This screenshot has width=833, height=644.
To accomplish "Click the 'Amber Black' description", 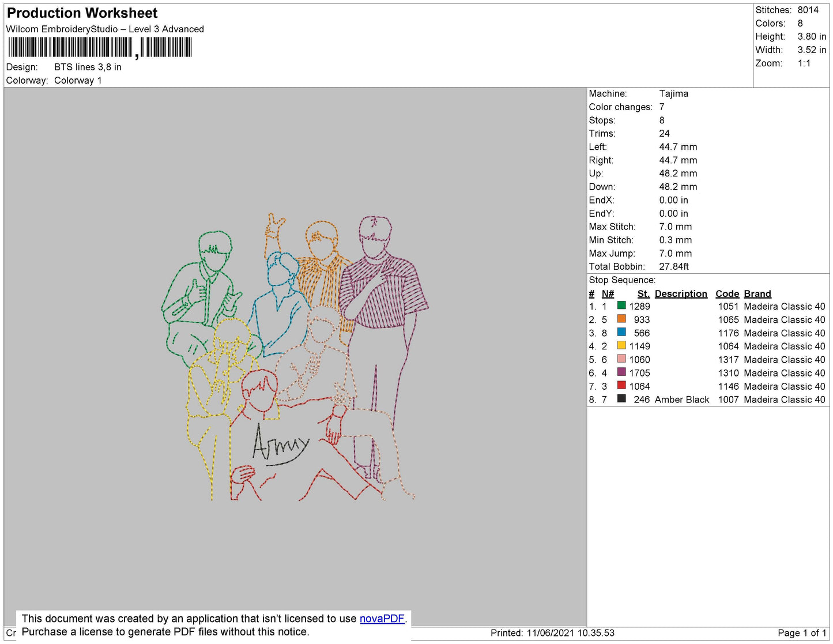I will click(682, 400).
